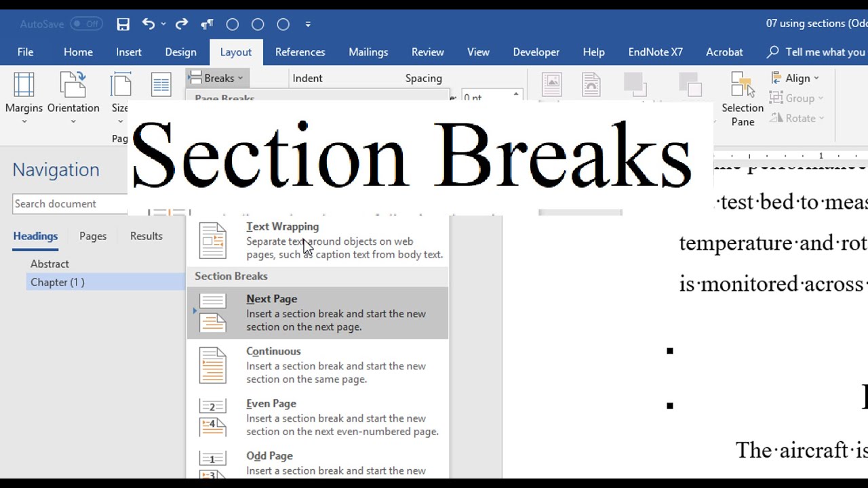
Task: Open the Orientation dropdown
Action: pos(73,98)
